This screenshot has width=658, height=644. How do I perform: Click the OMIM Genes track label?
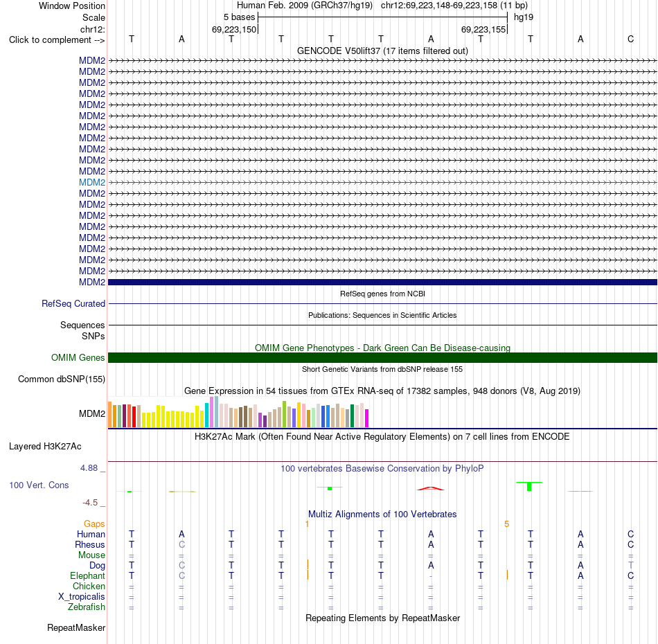point(78,358)
